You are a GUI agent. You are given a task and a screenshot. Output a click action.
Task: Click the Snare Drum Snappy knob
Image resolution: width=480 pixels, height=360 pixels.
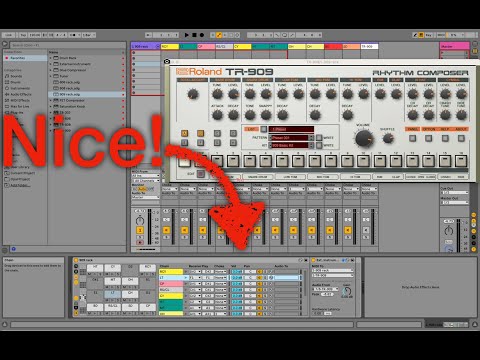click(x=266, y=115)
